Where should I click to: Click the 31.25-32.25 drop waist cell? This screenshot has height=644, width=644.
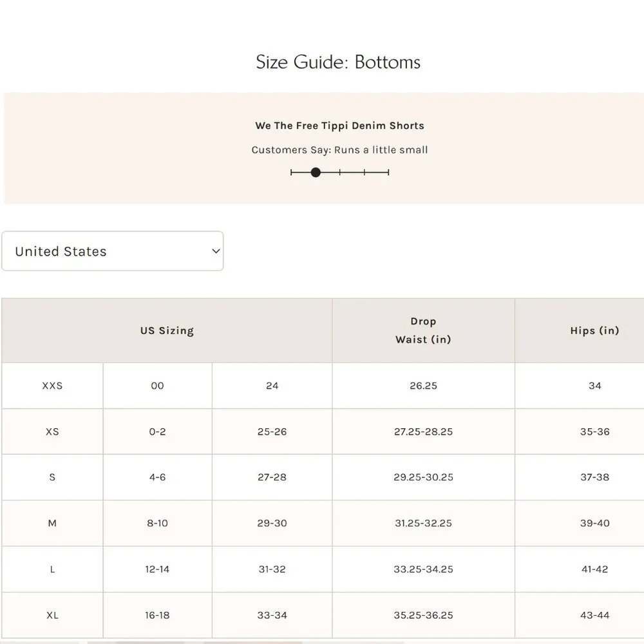point(423,523)
